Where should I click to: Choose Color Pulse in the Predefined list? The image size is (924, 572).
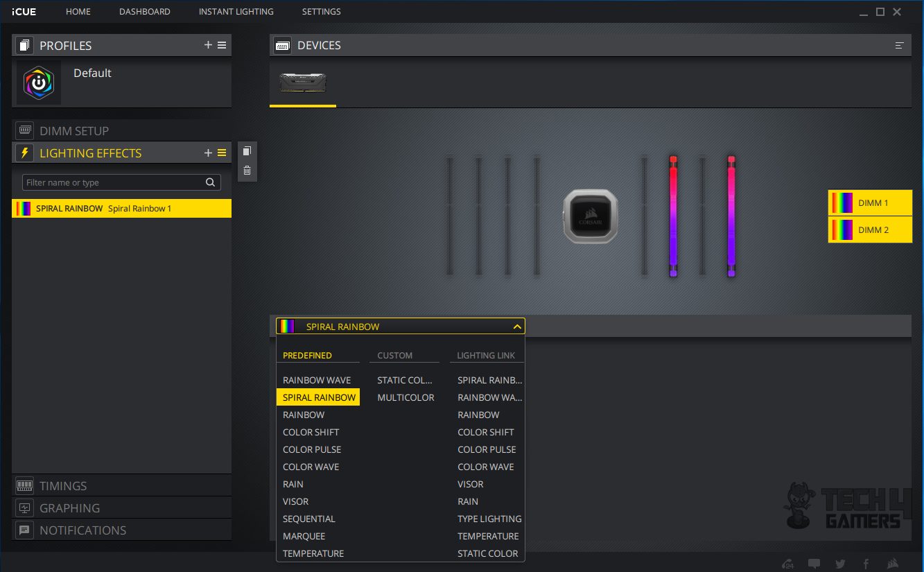(x=312, y=449)
